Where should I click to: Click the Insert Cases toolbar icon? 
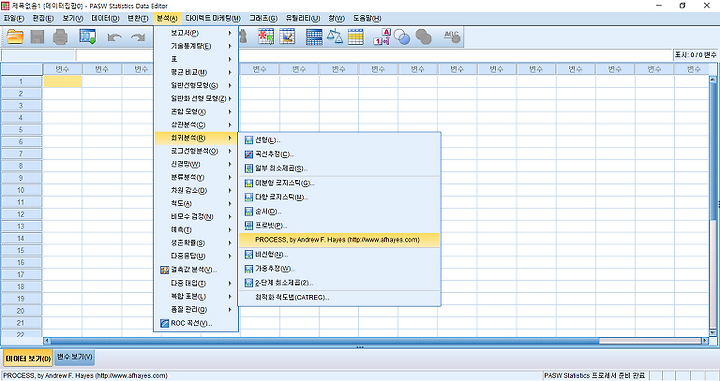[x=266, y=37]
